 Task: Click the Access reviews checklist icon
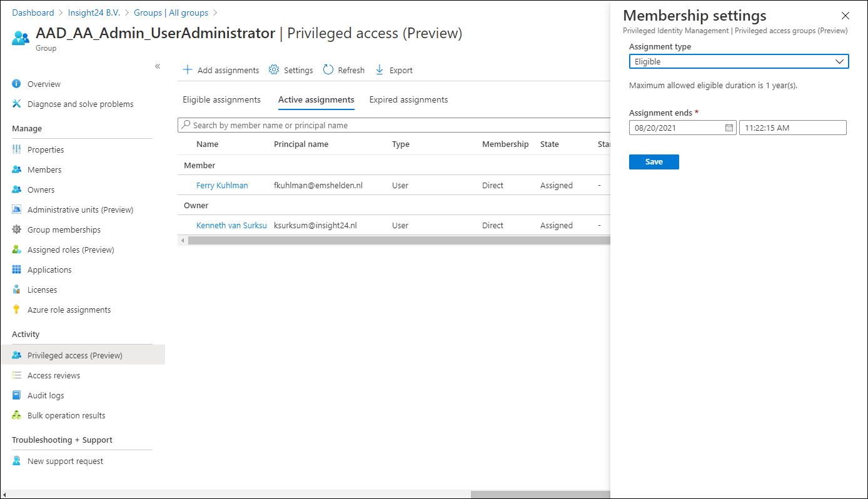(x=17, y=375)
